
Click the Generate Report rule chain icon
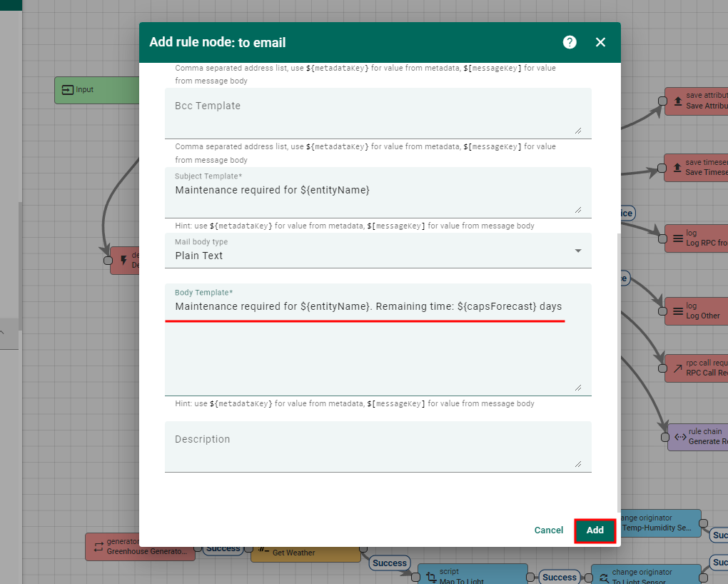(680, 436)
